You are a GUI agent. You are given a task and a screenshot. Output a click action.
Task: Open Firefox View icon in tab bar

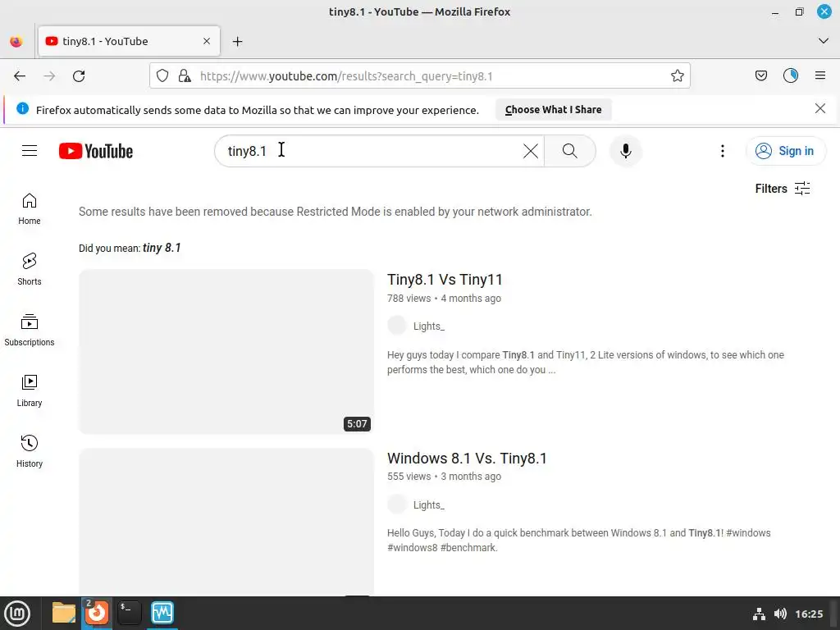(16, 41)
